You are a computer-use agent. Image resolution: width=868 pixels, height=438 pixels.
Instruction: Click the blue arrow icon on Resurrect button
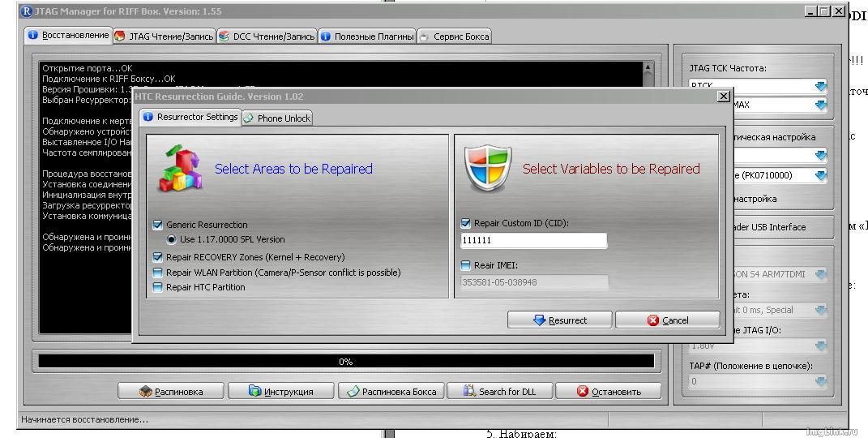539,320
